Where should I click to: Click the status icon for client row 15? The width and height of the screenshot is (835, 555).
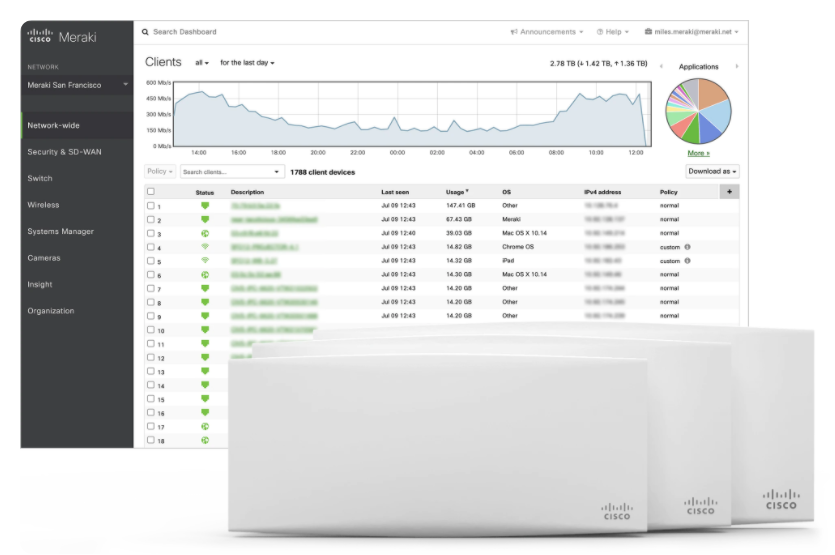(x=205, y=399)
